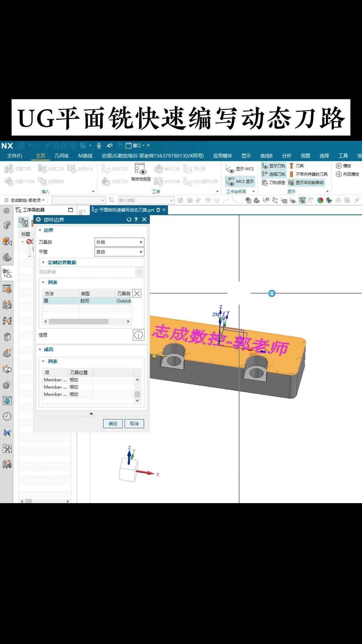
Task: Open the Machine Tool Navigator sidebar icon
Action: pyautogui.click(x=7, y=305)
